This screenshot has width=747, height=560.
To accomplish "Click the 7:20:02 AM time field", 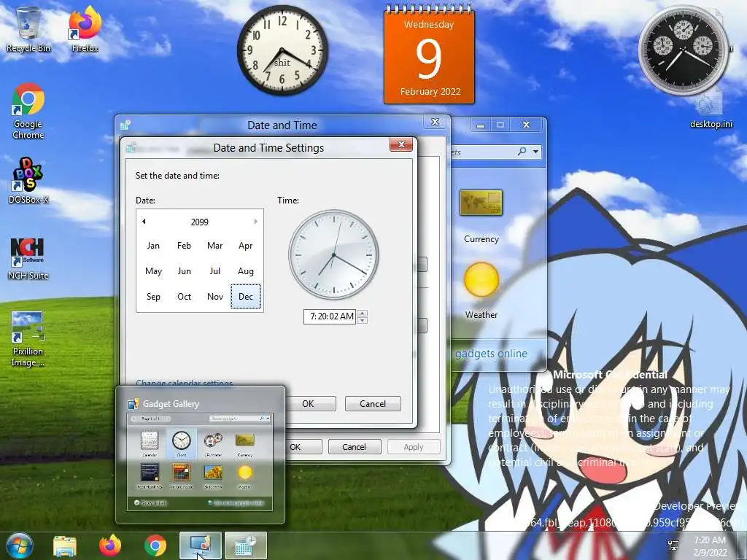I will pyautogui.click(x=330, y=316).
